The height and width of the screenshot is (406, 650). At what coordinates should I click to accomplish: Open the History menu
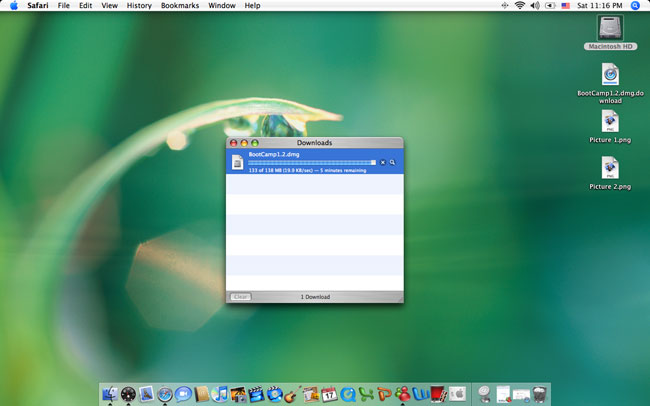tap(139, 5)
